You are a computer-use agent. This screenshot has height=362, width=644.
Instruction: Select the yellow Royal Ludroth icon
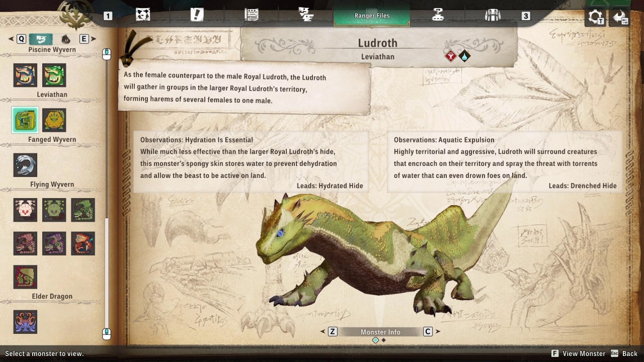pyautogui.click(x=54, y=120)
